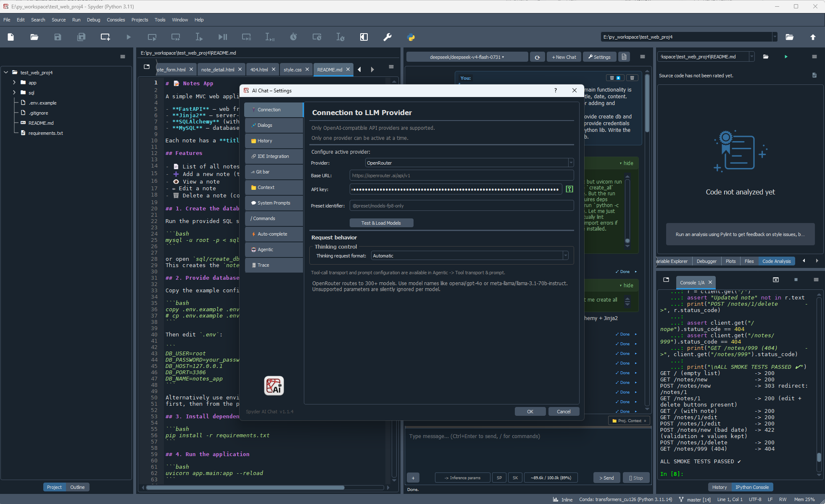Click the Stop button in chat bar

click(636, 478)
